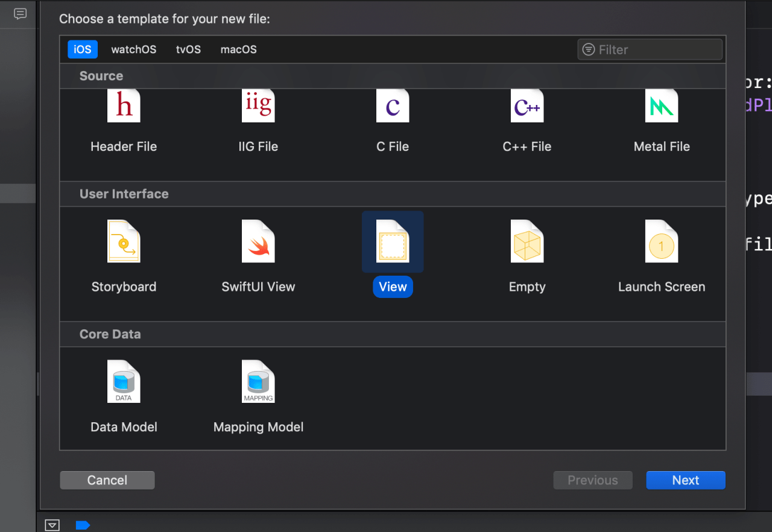772x532 pixels.
Task: Click the blue breakpoint icon in the bottom bar
Action: (x=83, y=525)
